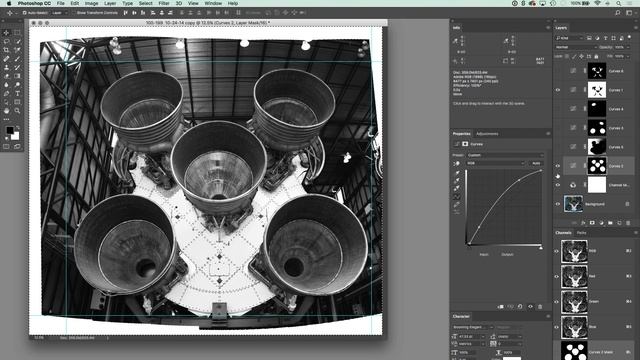Add layer mask in Layers panel

[592, 223]
